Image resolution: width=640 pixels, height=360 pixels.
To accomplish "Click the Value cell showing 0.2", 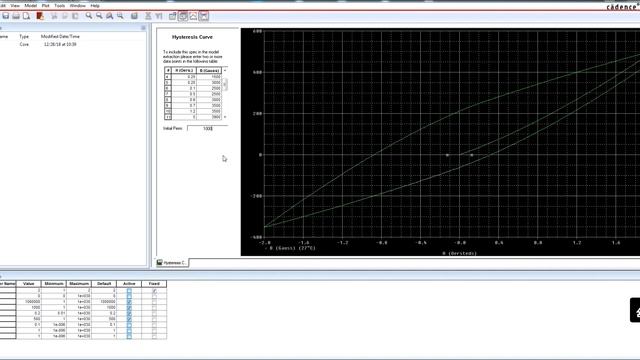I will (x=29, y=313).
